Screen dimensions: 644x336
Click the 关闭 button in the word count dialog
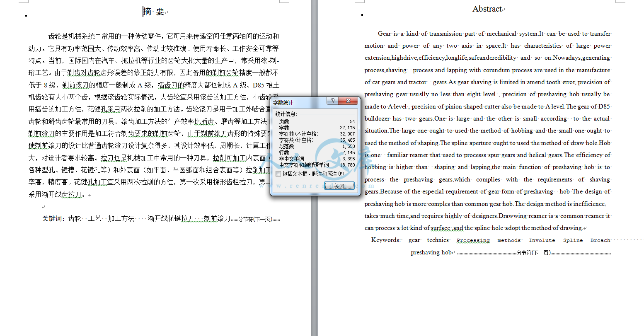tap(339, 186)
